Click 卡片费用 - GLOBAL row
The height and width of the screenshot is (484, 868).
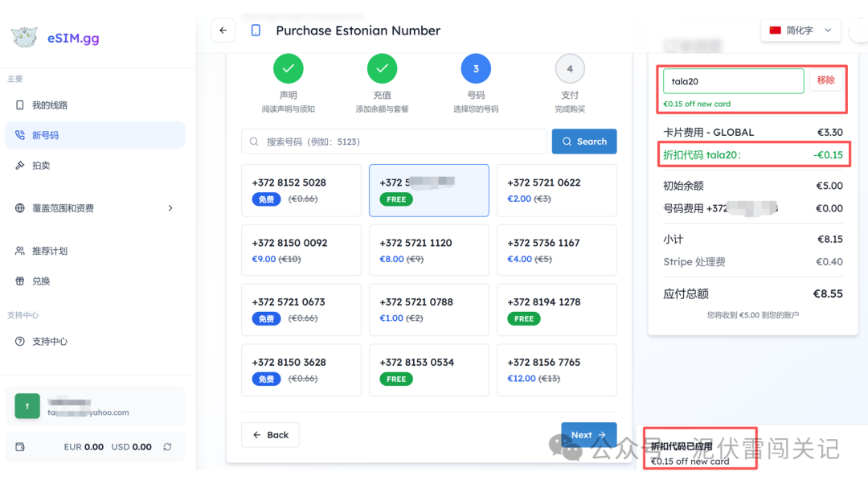click(x=753, y=133)
